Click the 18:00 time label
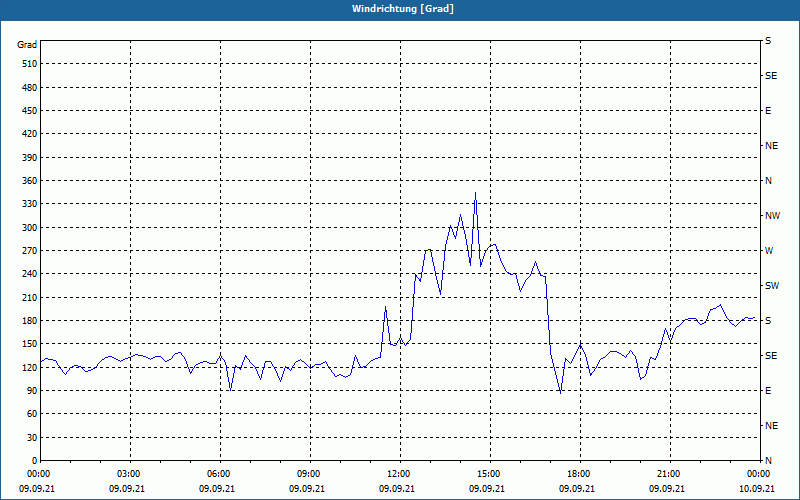 click(x=579, y=474)
